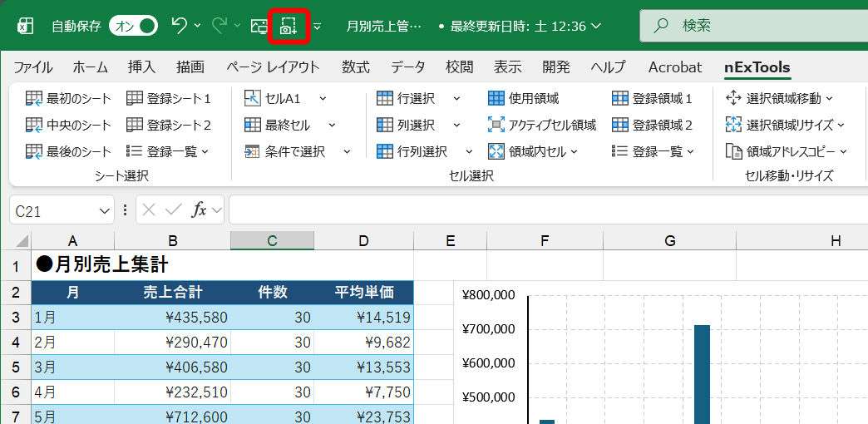Click the Select All corner triangle

pyautogui.click(x=22, y=240)
